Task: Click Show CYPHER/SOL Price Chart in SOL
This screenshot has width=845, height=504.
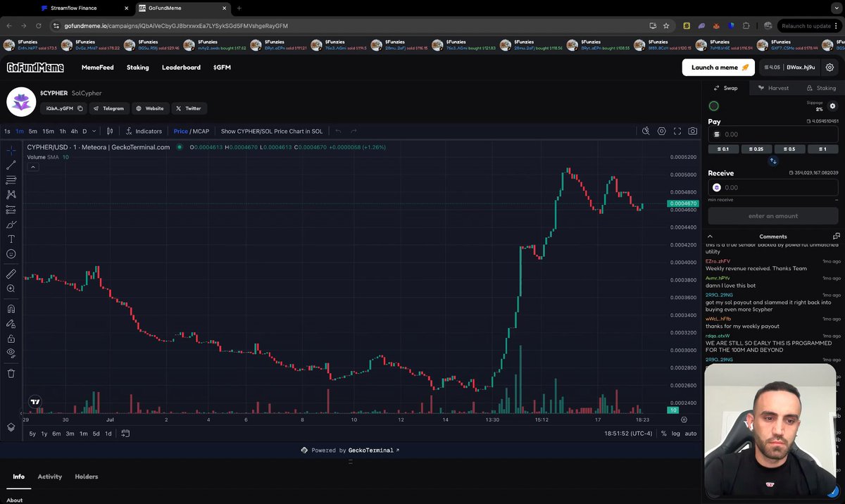Action: click(x=272, y=131)
